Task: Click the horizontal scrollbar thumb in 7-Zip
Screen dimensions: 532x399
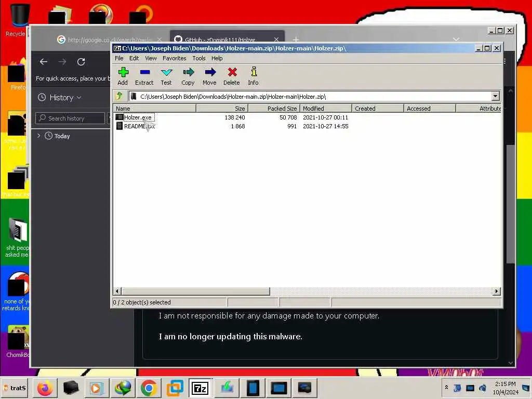Action: tap(196, 291)
